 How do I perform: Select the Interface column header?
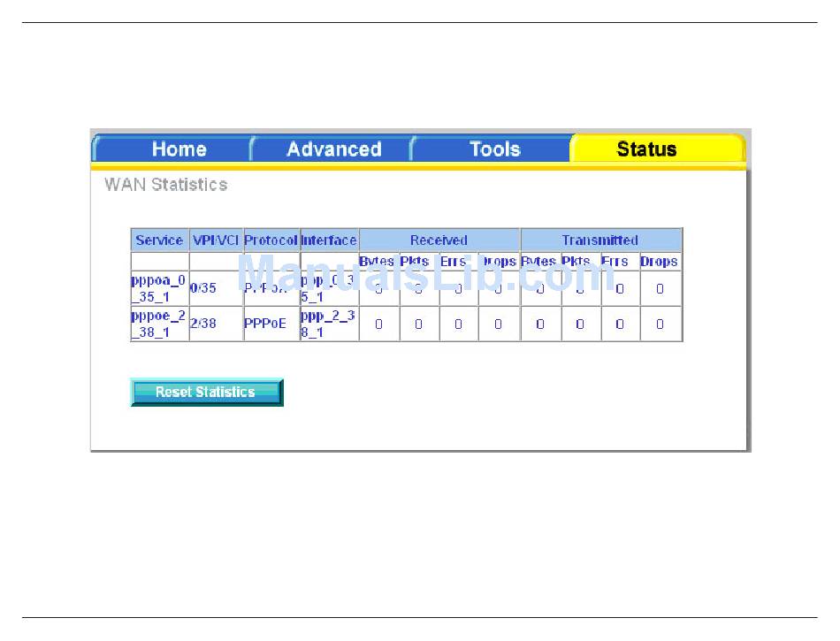329,240
